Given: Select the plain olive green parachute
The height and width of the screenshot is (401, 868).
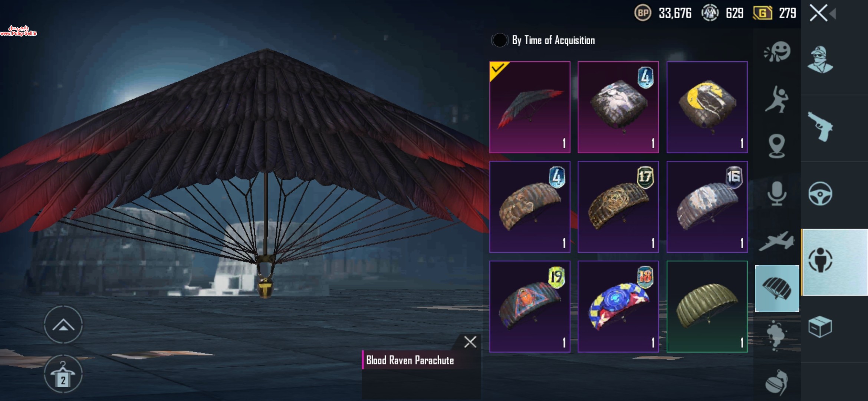Looking at the screenshot, I should pos(707,307).
